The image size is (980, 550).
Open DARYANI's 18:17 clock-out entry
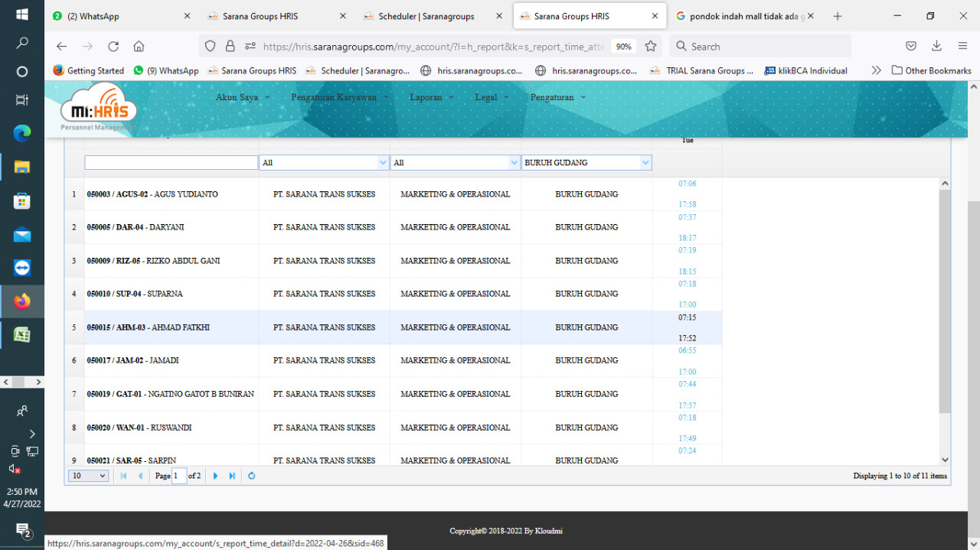(687, 239)
